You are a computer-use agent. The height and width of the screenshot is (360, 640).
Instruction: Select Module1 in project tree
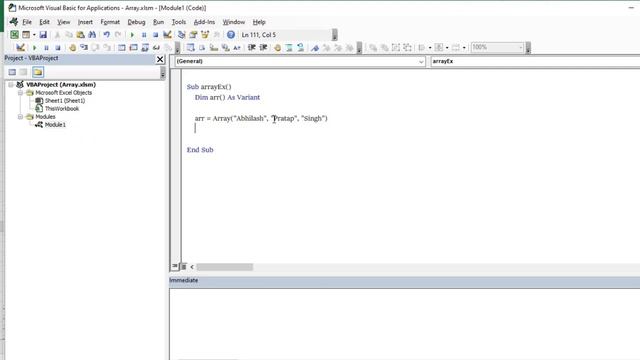55,124
